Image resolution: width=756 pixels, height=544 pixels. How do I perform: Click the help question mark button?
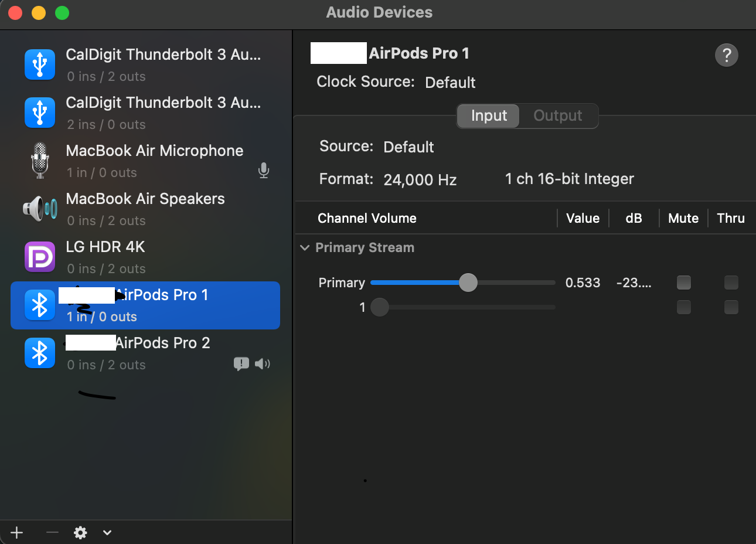pyautogui.click(x=726, y=55)
